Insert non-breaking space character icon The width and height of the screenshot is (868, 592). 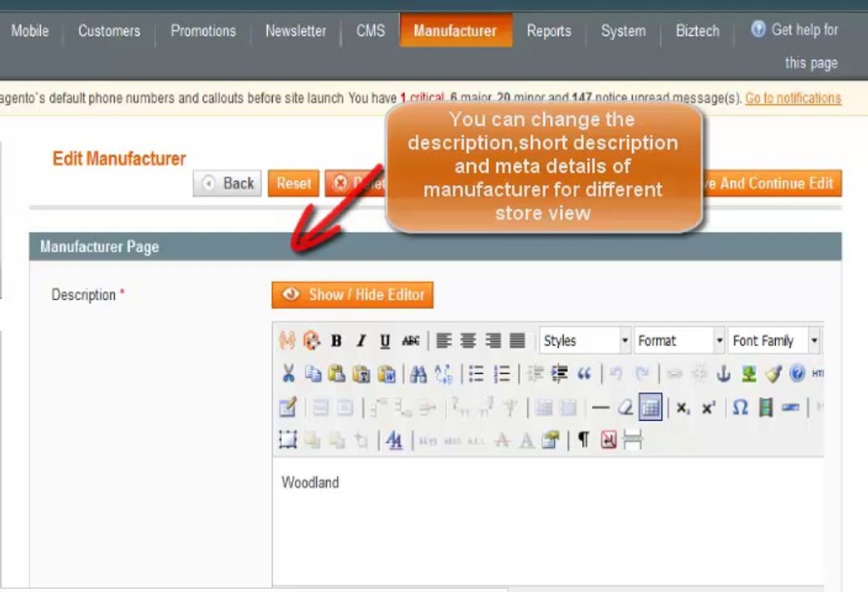(x=608, y=440)
